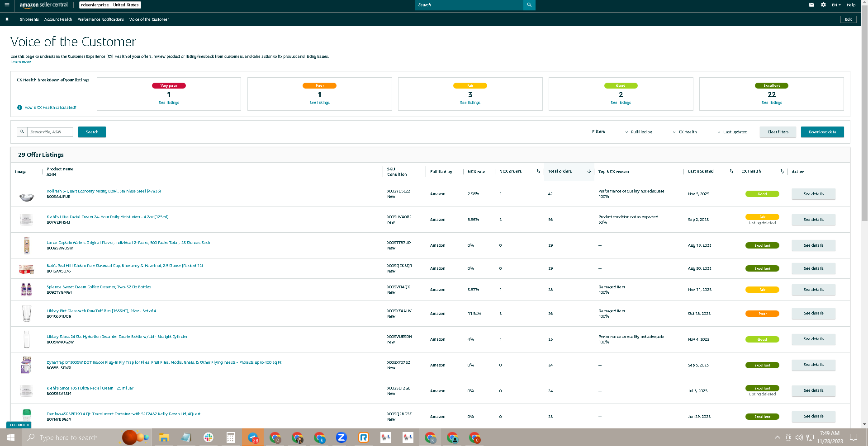Open Windows Start menu

[x=11, y=437]
